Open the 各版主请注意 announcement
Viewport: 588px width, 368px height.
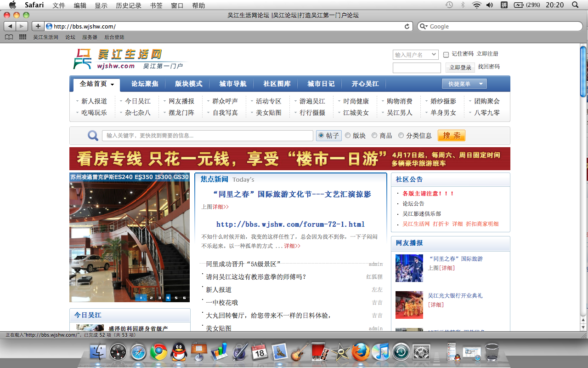pos(428,194)
